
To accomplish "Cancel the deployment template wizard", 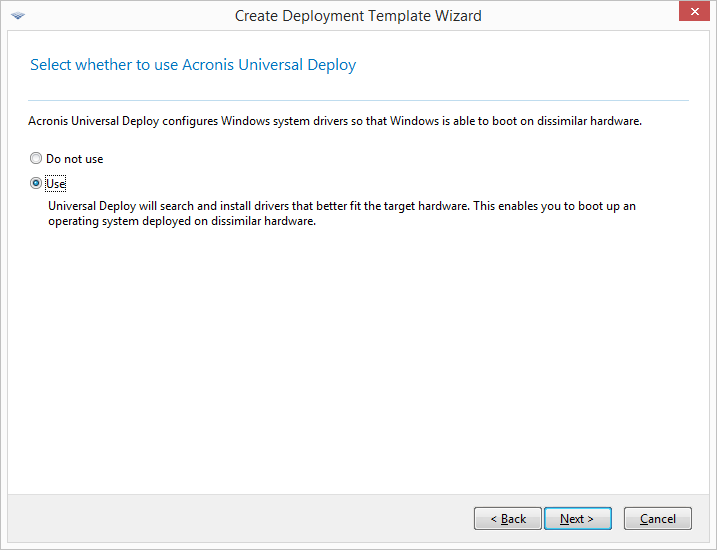I will [658, 518].
